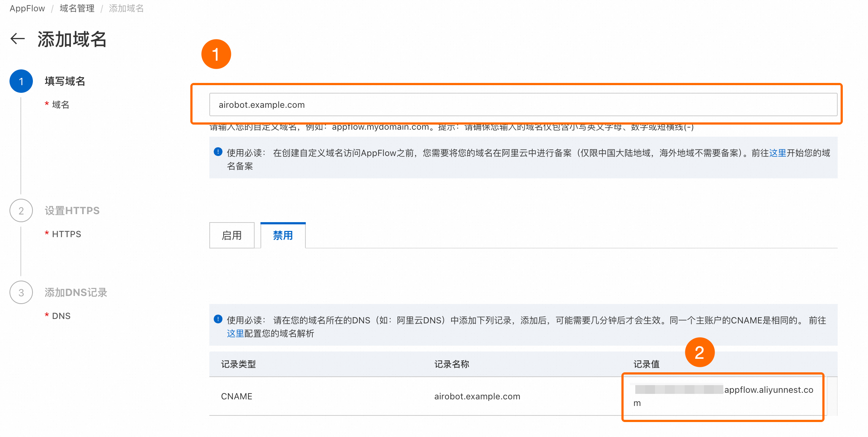Click 添加DNS记录 step label

(76, 293)
